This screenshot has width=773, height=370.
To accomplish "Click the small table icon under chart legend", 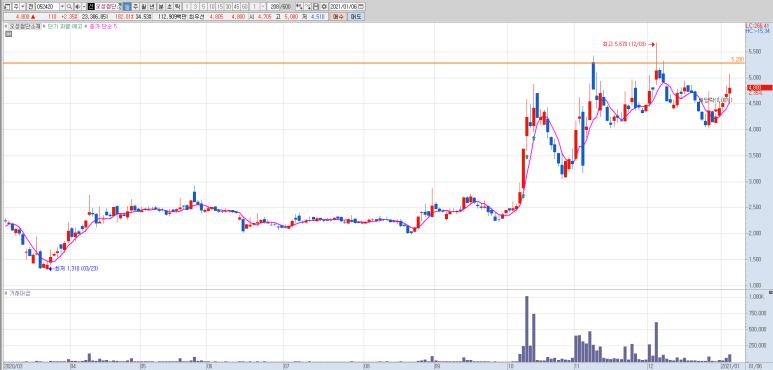I will (8, 34).
